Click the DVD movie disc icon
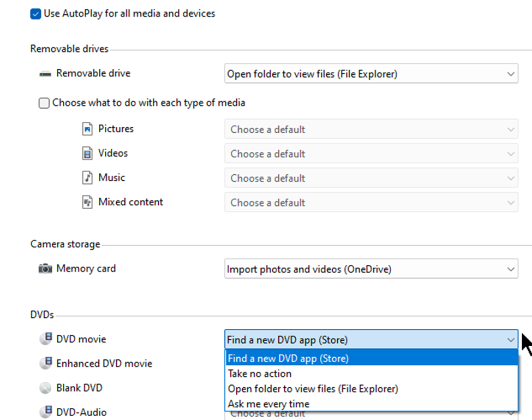Viewport: 532px width, 420px height. (45, 339)
